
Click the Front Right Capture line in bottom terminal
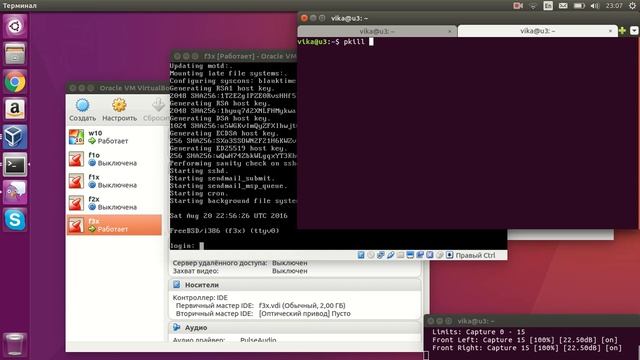527,348
